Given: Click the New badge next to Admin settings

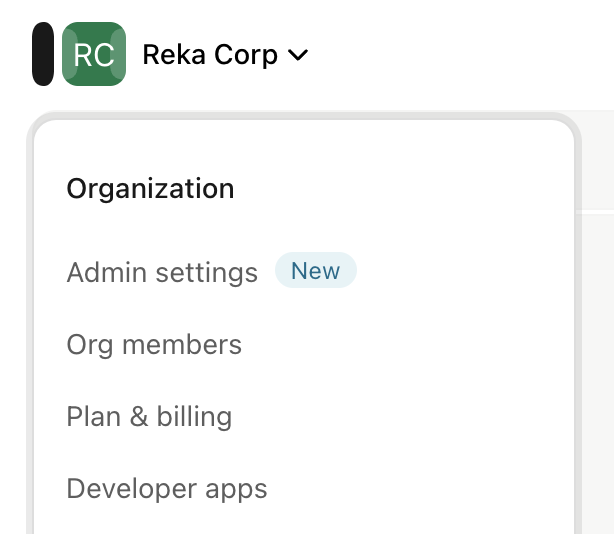Looking at the screenshot, I should [316, 270].
